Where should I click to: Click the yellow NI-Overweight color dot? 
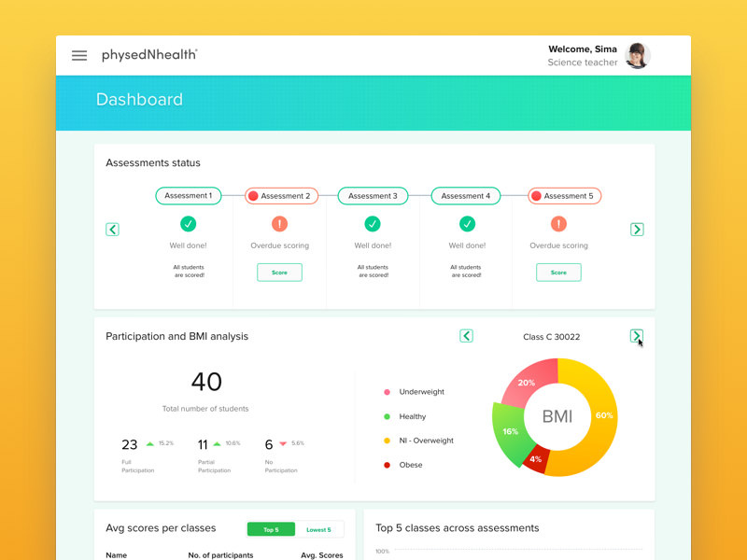tap(387, 441)
